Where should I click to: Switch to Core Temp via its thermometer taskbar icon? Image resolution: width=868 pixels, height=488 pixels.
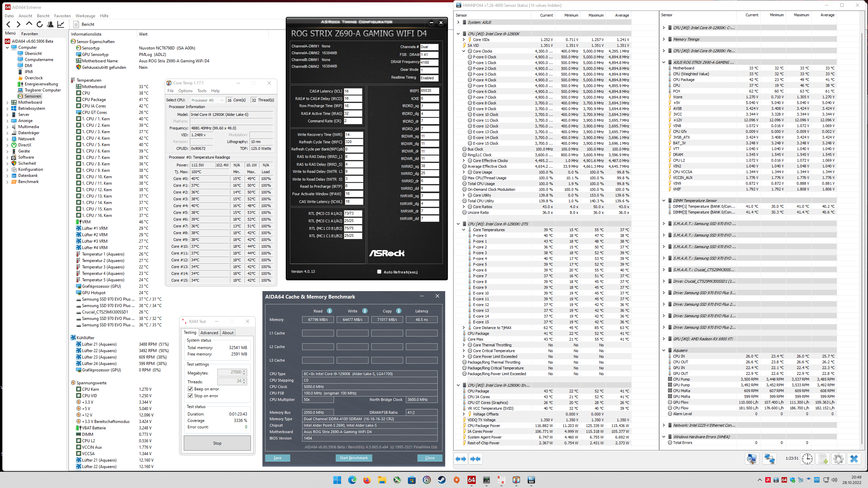[516, 480]
